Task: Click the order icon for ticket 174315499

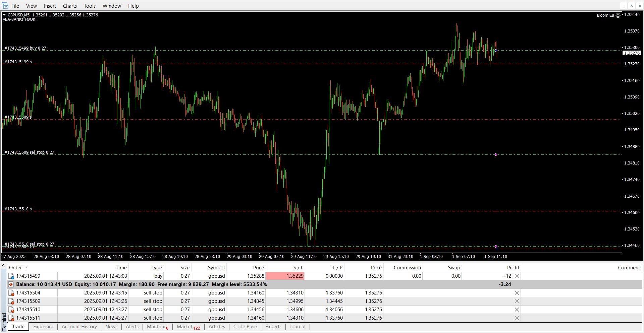Action: pyautogui.click(x=11, y=276)
